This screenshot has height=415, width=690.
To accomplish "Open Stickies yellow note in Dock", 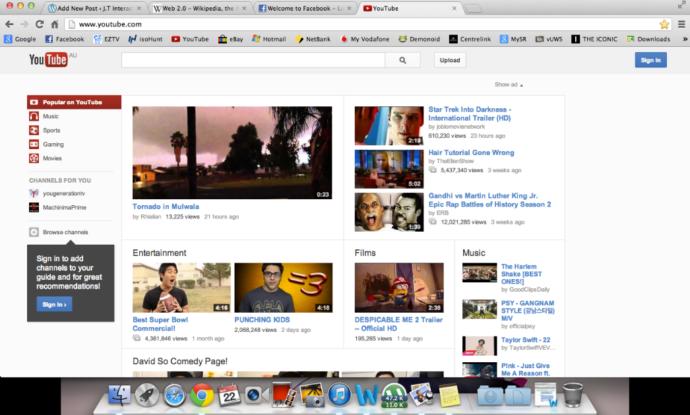I will pyautogui.click(x=449, y=395).
